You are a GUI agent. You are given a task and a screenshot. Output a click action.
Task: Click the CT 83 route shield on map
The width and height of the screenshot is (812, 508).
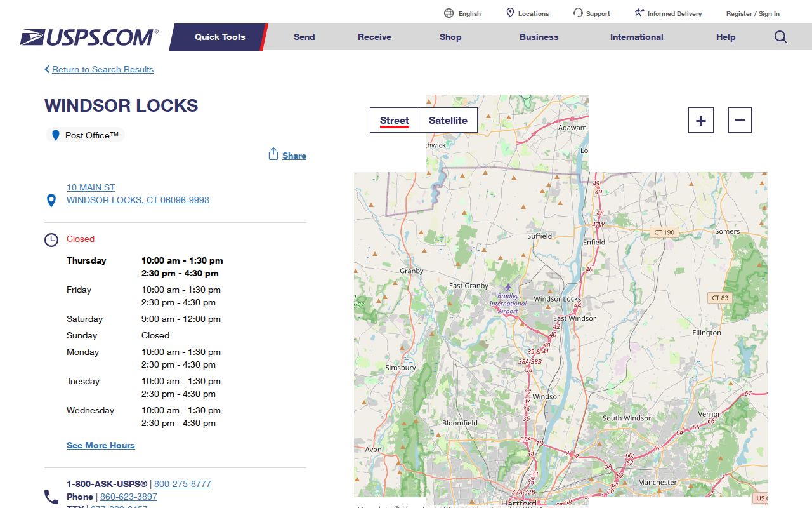click(720, 298)
